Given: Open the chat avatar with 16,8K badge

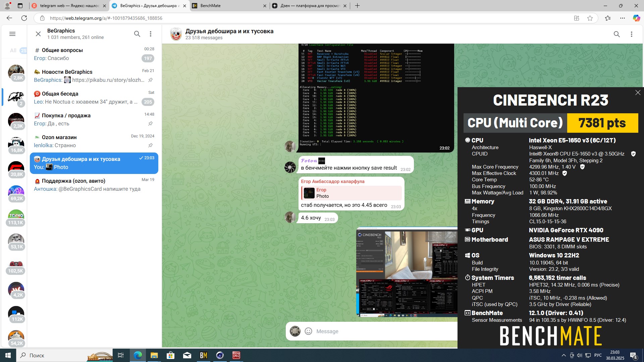Looking at the screenshot, I should [16, 145].
